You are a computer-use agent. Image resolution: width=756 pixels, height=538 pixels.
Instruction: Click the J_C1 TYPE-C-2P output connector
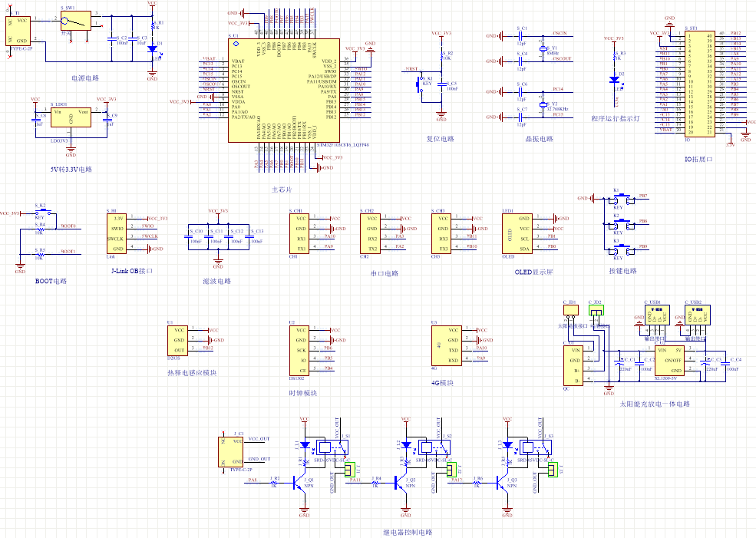(x=231, y=452)
